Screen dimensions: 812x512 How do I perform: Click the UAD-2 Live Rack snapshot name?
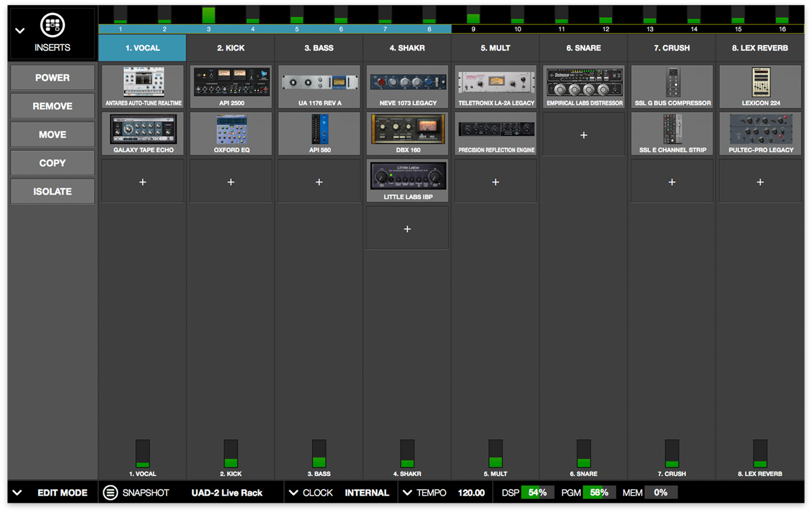(227, 493)
